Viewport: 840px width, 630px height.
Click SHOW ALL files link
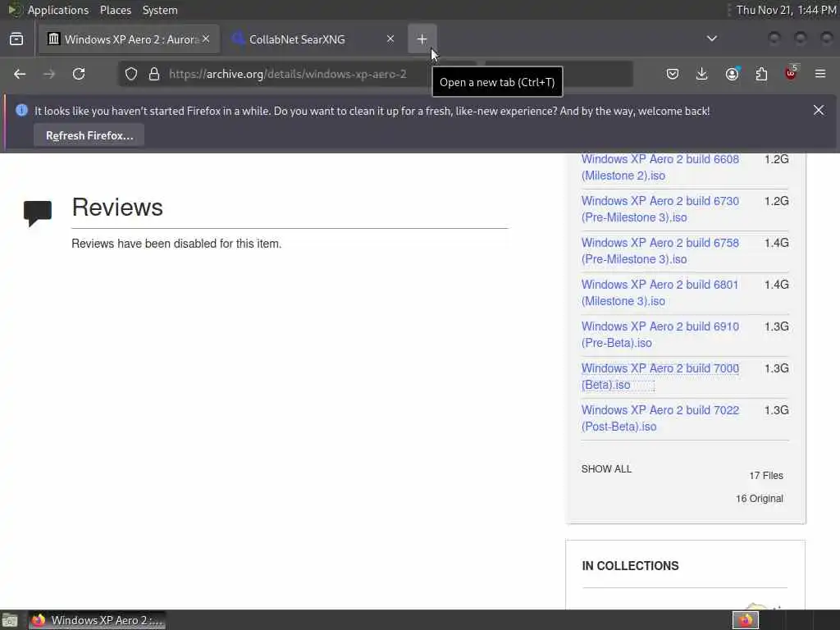point(606,468)
